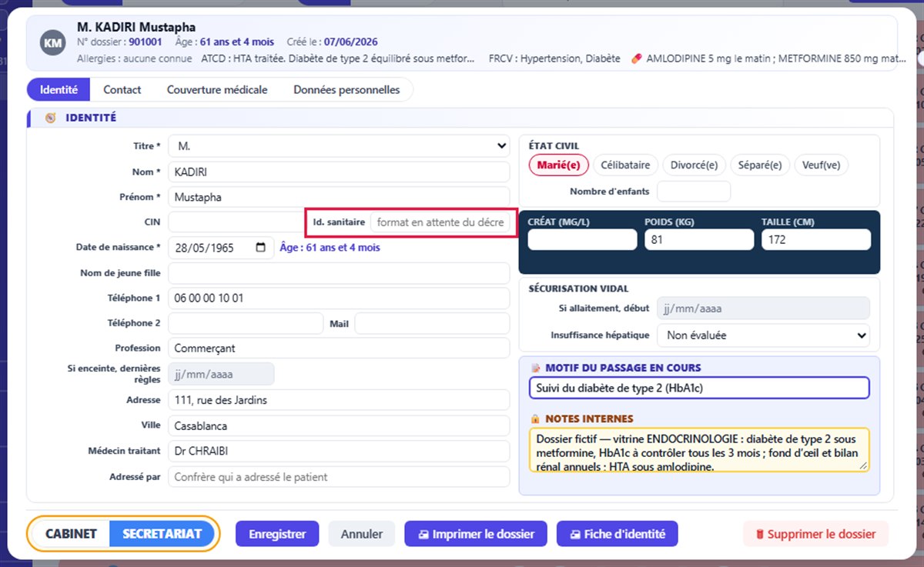Click the Id. sanitaire field
The image size is (924, 567).
tap(440, 222)
